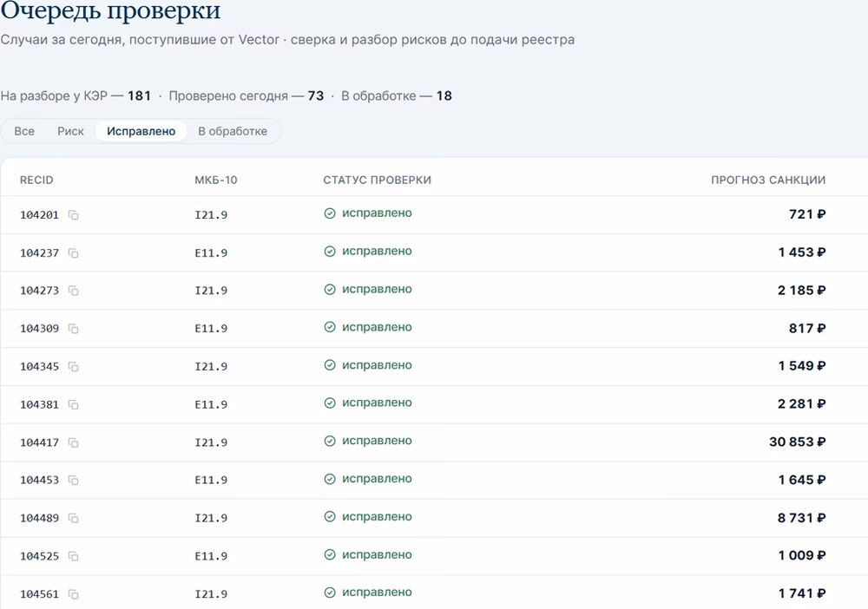Copy RECID 104489 with its copy icon
This screenshot has height=609, width=868.
tap(73, 518)
